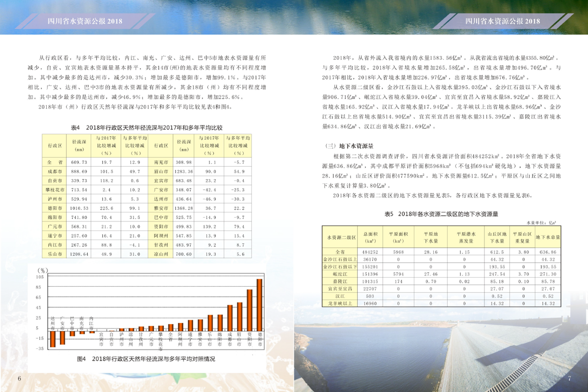Click Table 4 cell '118.2' in 自贡市 row
588x392 pixels.
pyautogui.click(x=107, y=182)
